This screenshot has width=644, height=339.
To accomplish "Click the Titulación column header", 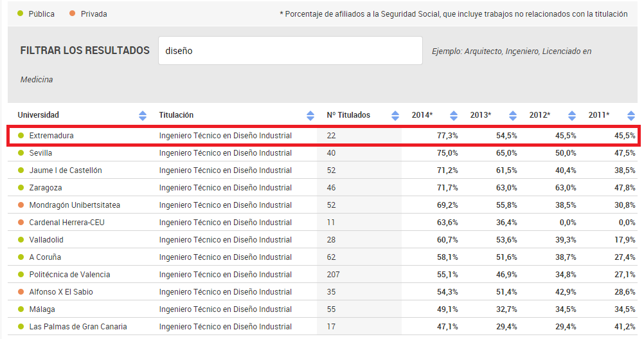I will click(176, 115).
